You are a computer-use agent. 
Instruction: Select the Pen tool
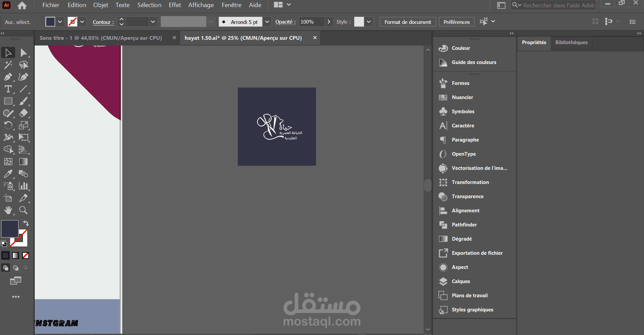pyautogui.click(x=8, y=77)
